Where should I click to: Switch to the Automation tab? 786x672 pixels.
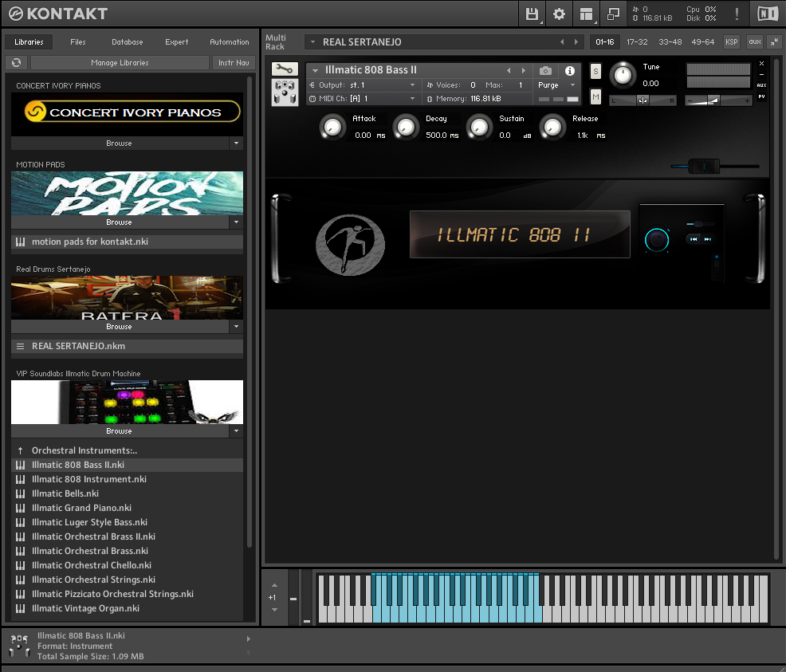tap(229, 42)
